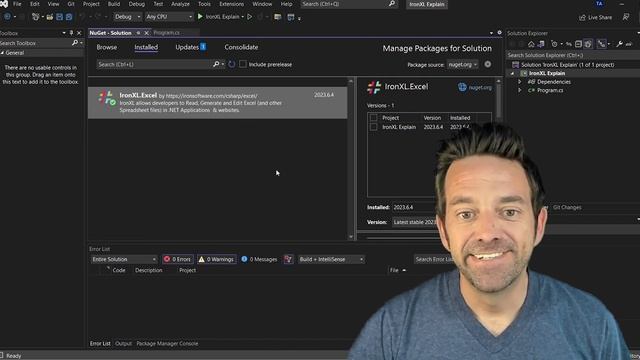Click the Save All toolbar icon
Screen dimensions: 640x360
click(x=69, y=17)
